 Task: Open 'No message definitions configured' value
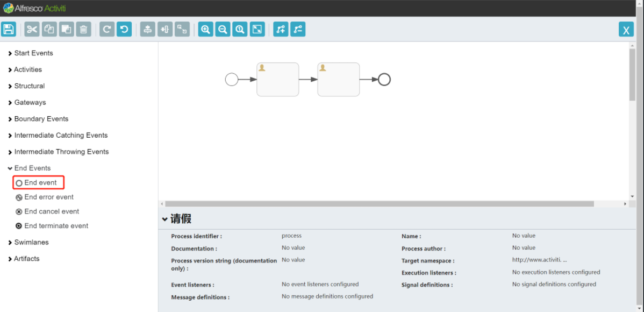click(327, 296)
